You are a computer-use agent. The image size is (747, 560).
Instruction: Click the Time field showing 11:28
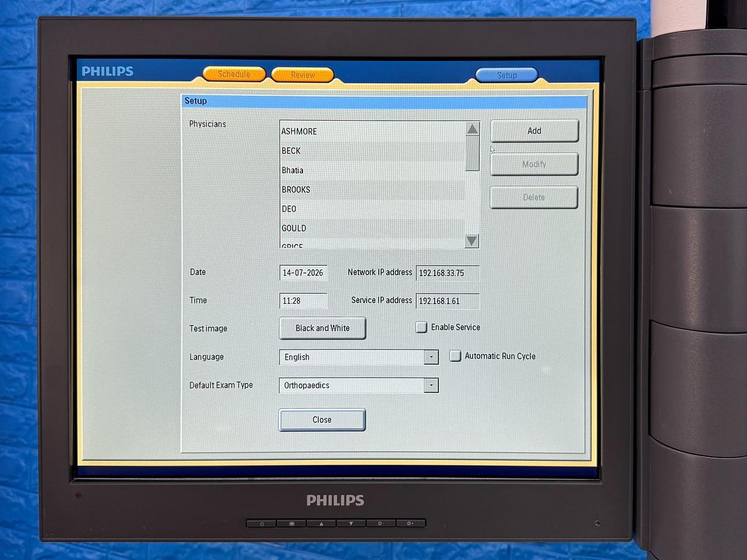point(304,301)
